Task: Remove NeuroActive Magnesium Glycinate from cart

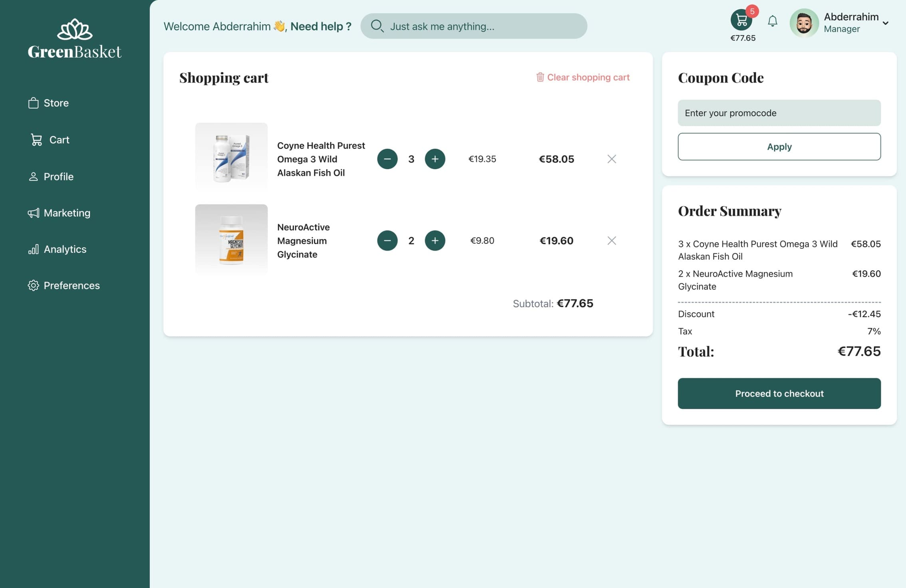Action: click(x=612, y=240)
